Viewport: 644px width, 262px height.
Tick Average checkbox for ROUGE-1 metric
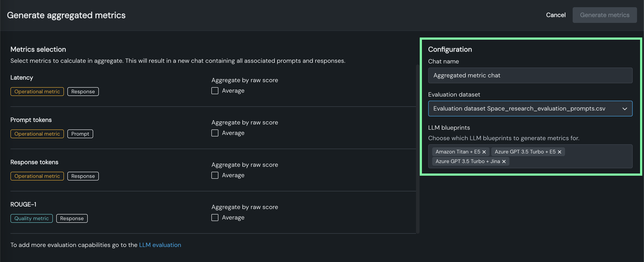coord(215,218)
